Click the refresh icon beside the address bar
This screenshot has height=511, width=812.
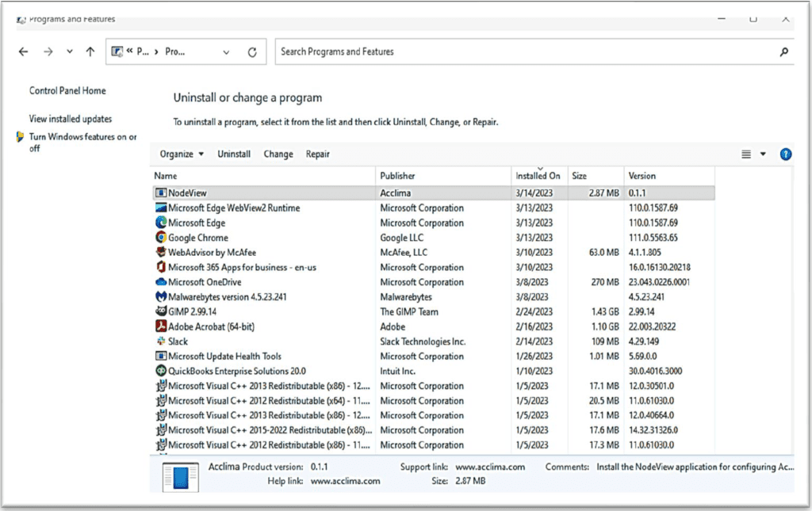point(252,51)
